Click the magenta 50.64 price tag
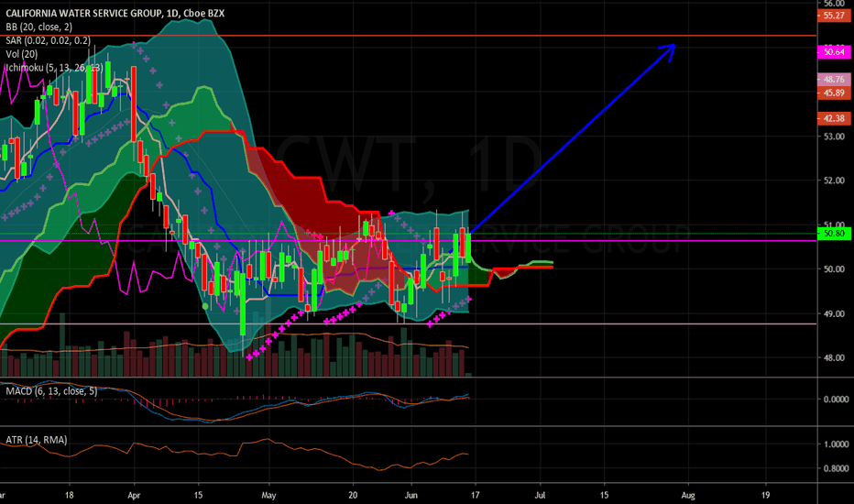Screen dimensions: 854x504 coord(834,51)
